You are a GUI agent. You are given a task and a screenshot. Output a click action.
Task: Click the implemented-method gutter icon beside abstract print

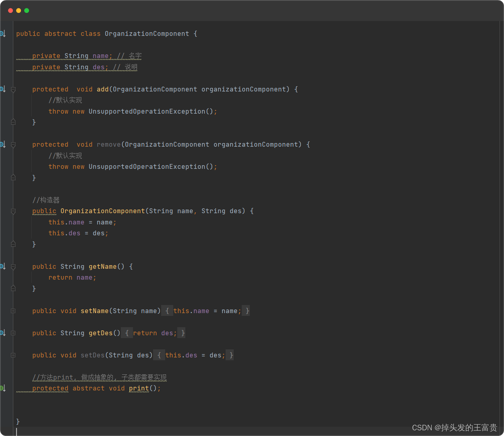3,388
